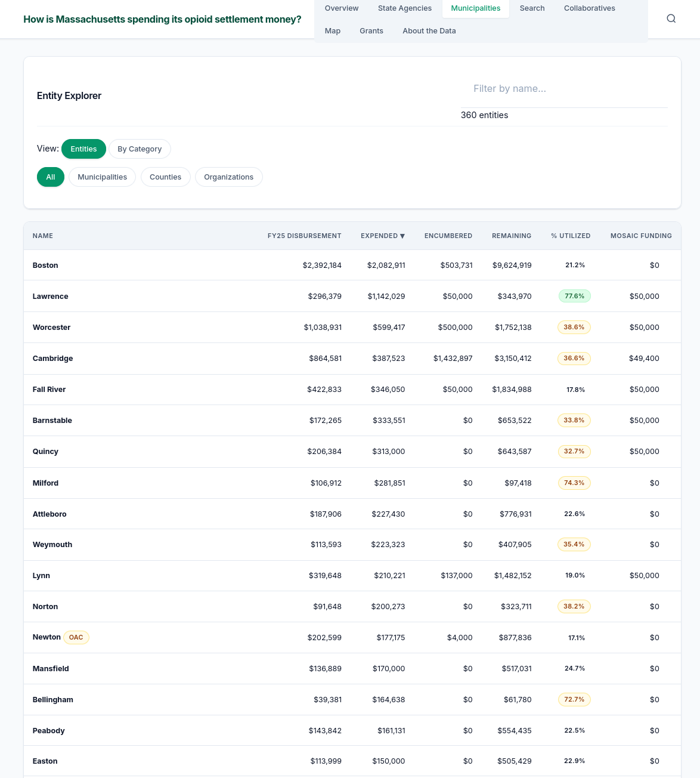Click the Filter by name field
This screenshot has height=778, width=700.
[x=564, y=88]
